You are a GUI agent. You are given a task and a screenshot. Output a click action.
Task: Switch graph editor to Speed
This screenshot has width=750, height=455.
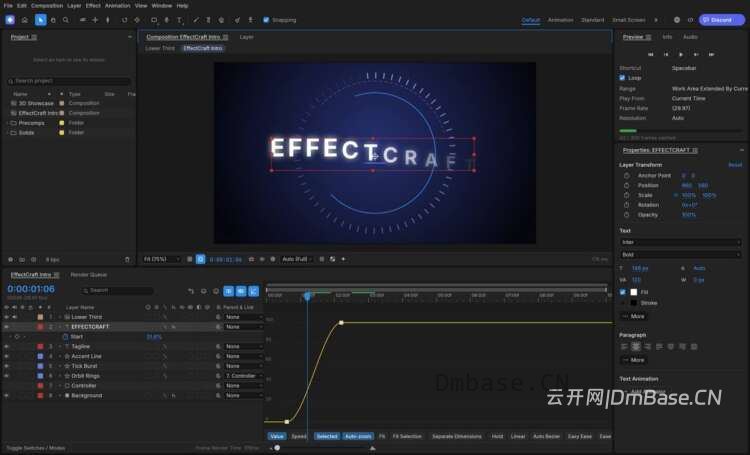click(298, 436)
